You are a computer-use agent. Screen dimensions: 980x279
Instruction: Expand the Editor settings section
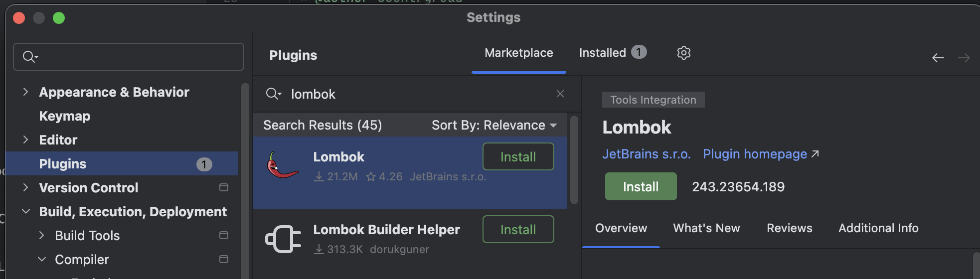[x=26, y=139]
